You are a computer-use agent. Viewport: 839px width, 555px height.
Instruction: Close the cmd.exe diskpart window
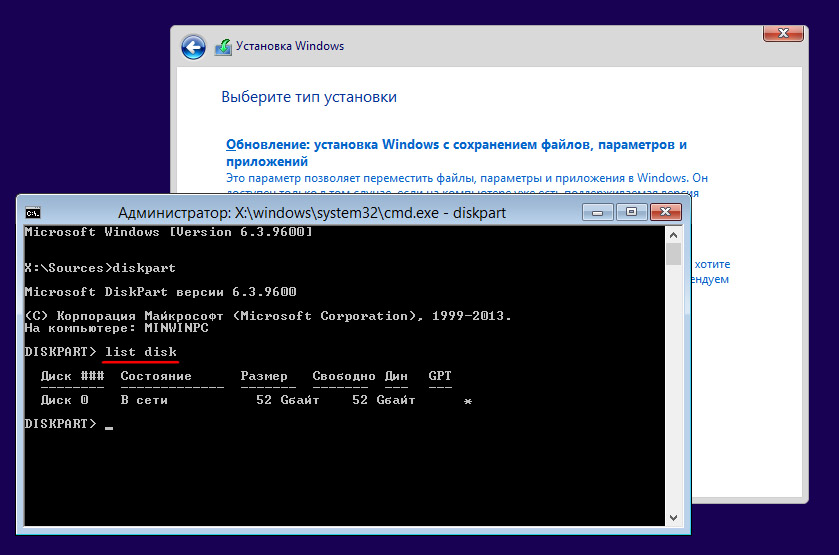tap(666, 212)
